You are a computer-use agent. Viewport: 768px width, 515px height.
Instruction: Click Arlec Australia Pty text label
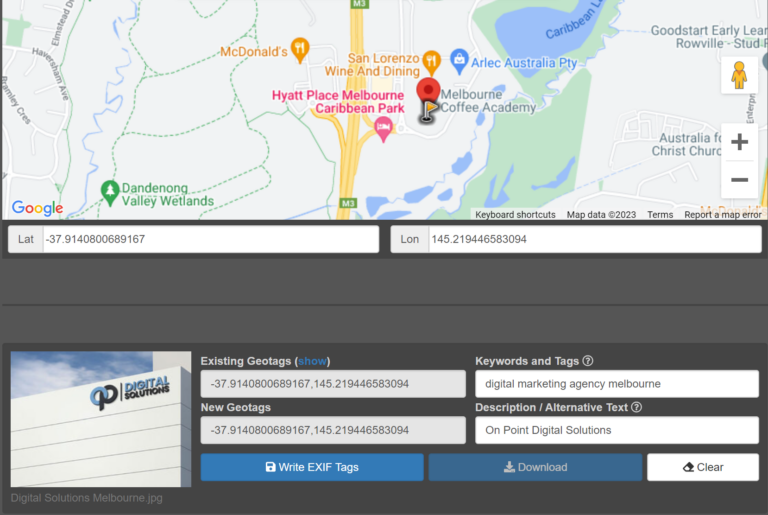(x=524, y=63)
